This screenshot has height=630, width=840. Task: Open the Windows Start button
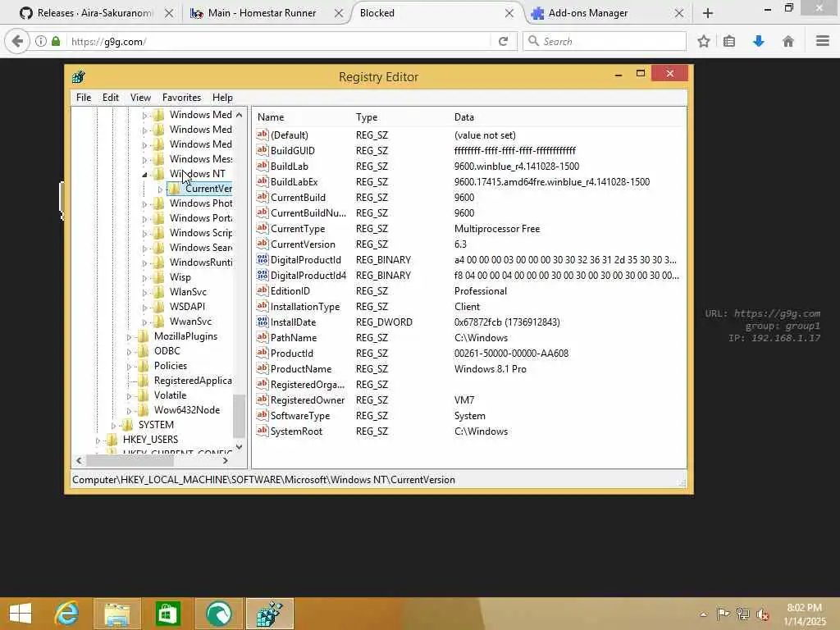(x=21, y=614)
